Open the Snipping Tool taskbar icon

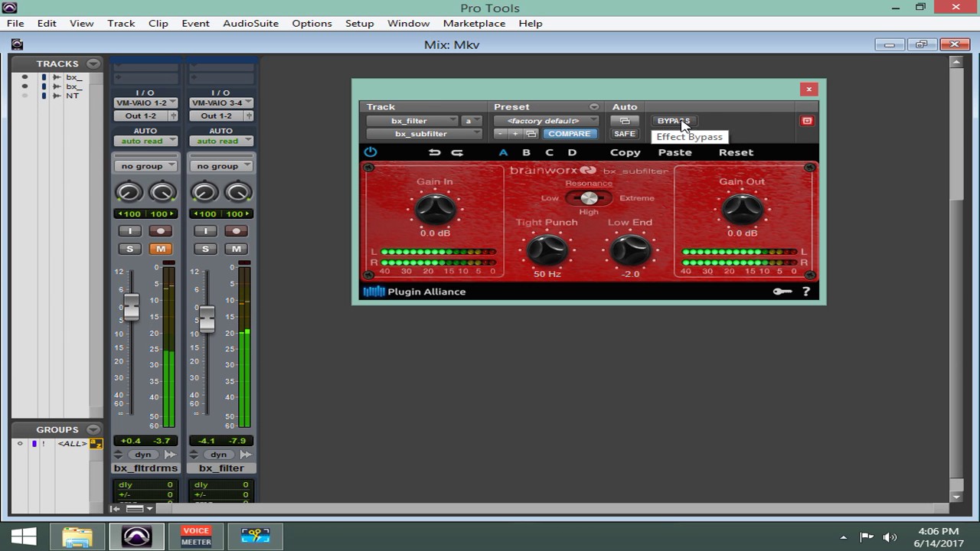[256, 536]
